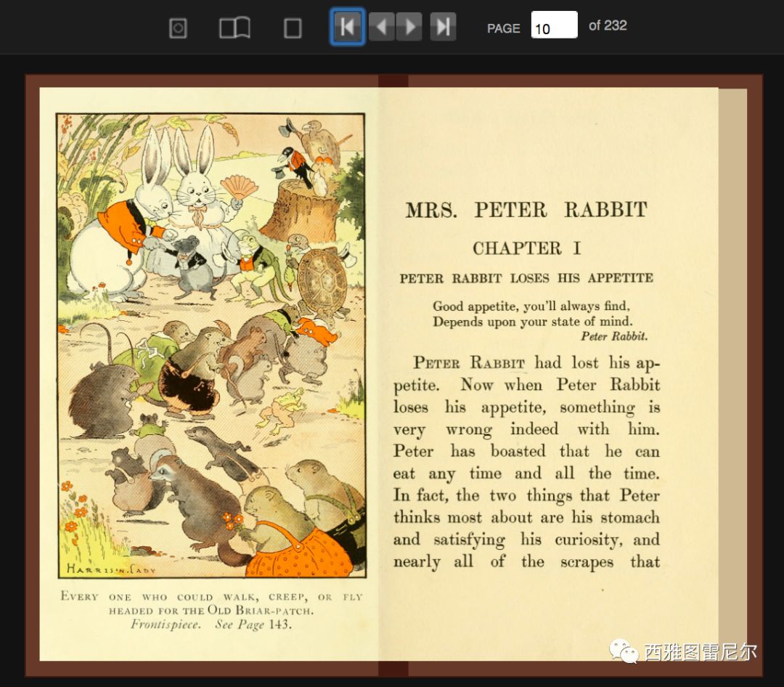Click the page number input field
784x687 pixels.
[x=554, y=25]
